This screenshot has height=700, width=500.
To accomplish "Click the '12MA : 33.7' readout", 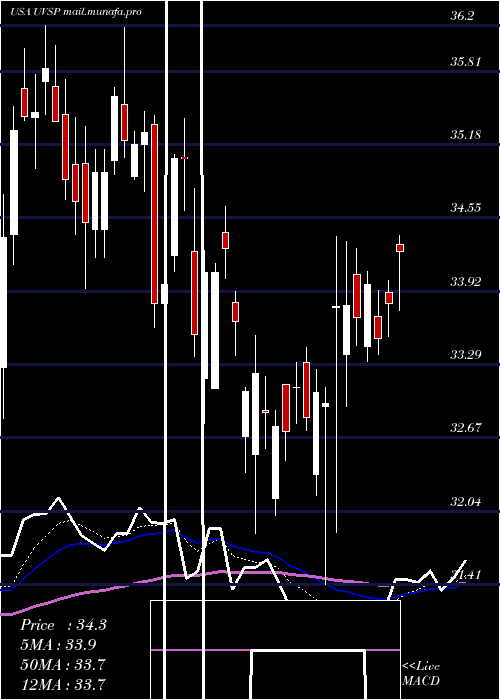I will click(x=63, y=683).
